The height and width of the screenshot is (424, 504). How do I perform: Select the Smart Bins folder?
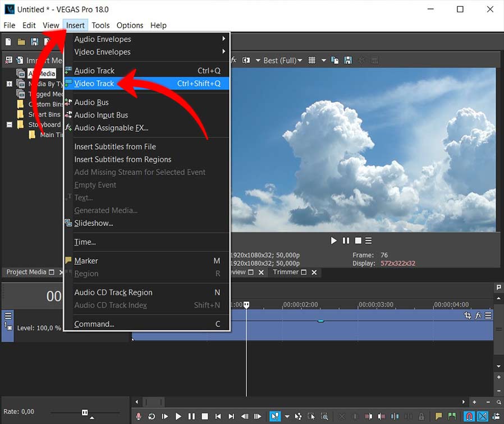44,114
